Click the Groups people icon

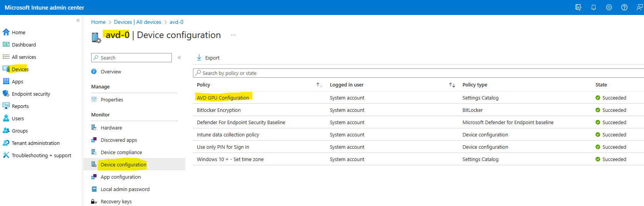(x=6, y=131)
